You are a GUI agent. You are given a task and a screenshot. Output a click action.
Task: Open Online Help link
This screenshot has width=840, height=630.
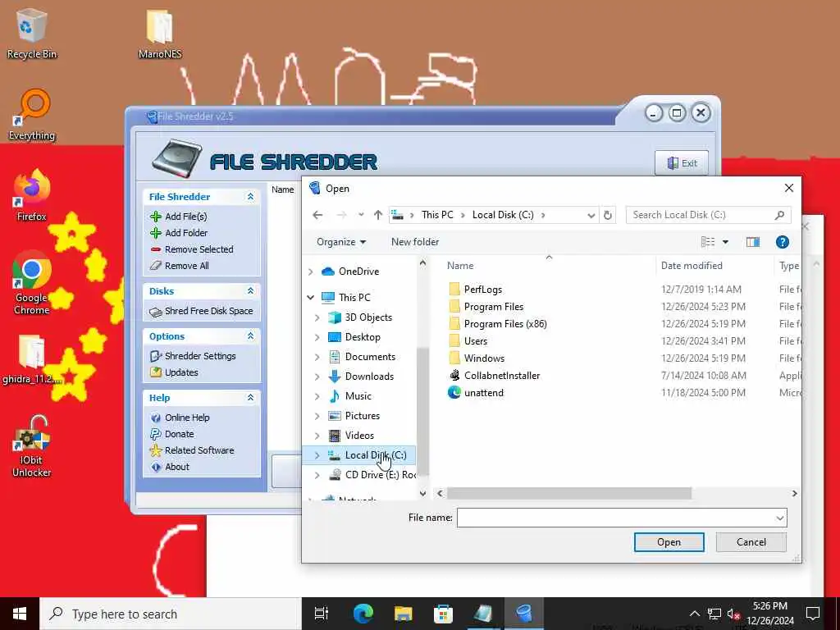tap(187, 418)
